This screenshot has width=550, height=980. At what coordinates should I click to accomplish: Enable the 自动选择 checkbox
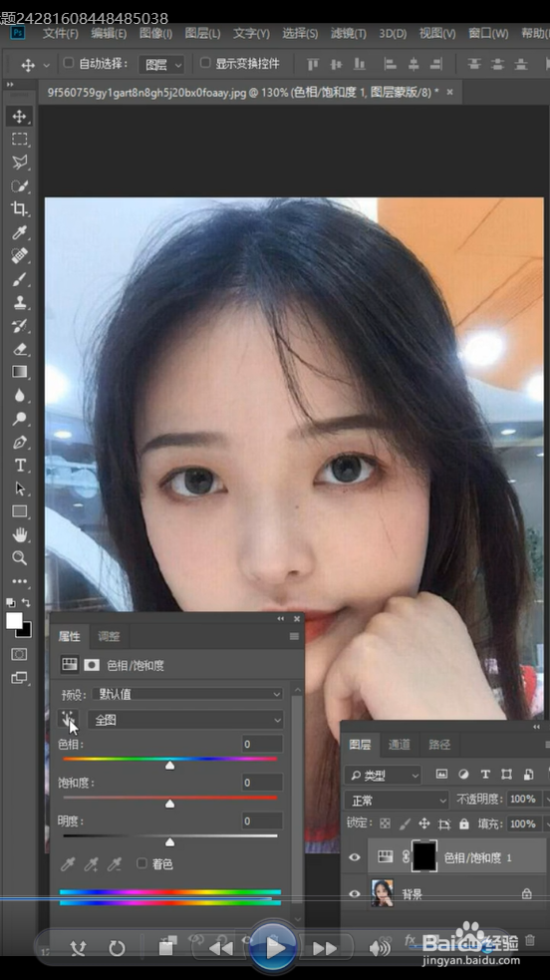click(69, 63)
